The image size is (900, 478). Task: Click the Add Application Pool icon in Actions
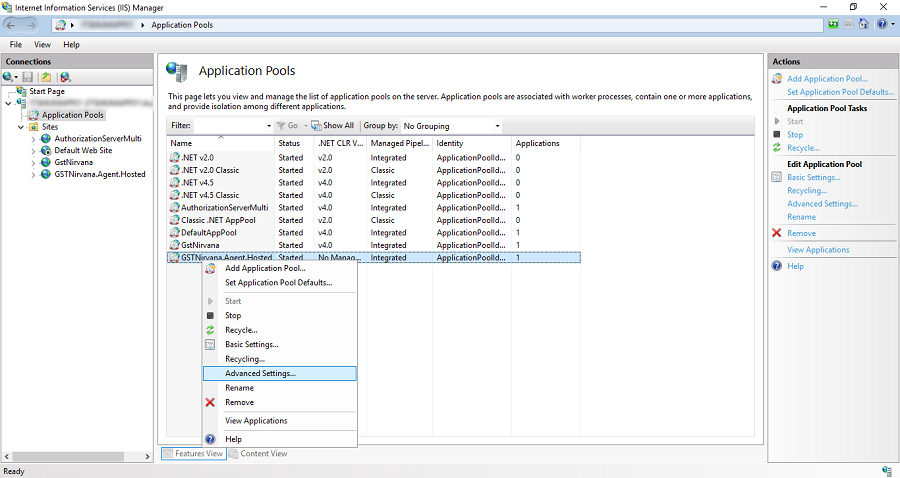tap(777, 79)
